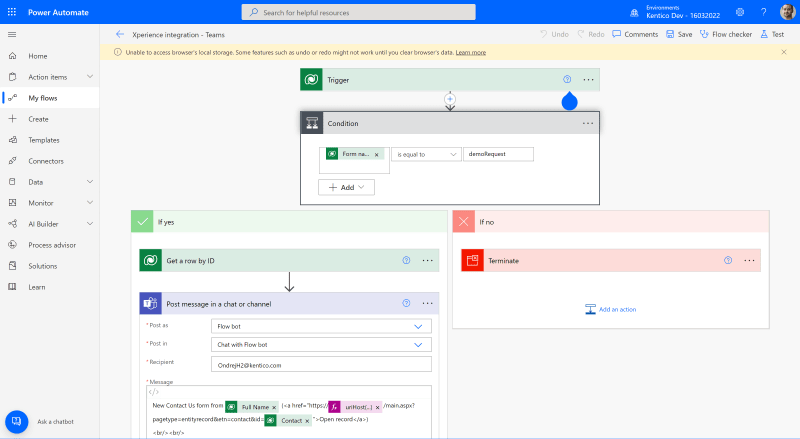Follow the Learn more link in banner
800x439 pixels.
click(470, 52)
